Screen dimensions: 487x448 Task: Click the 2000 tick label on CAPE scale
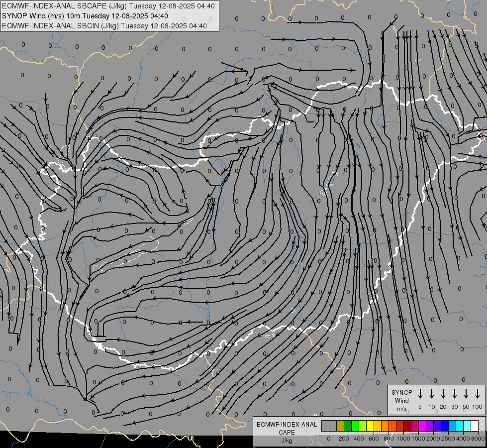tap(433, 439)
